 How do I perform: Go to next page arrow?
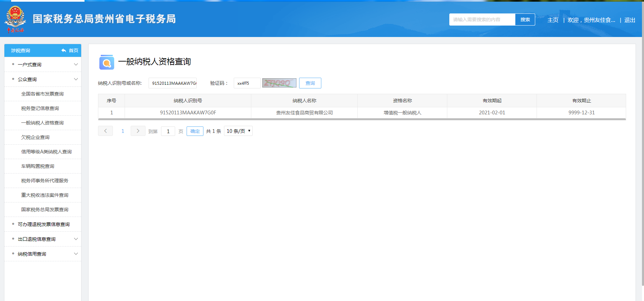pos(138,131)
